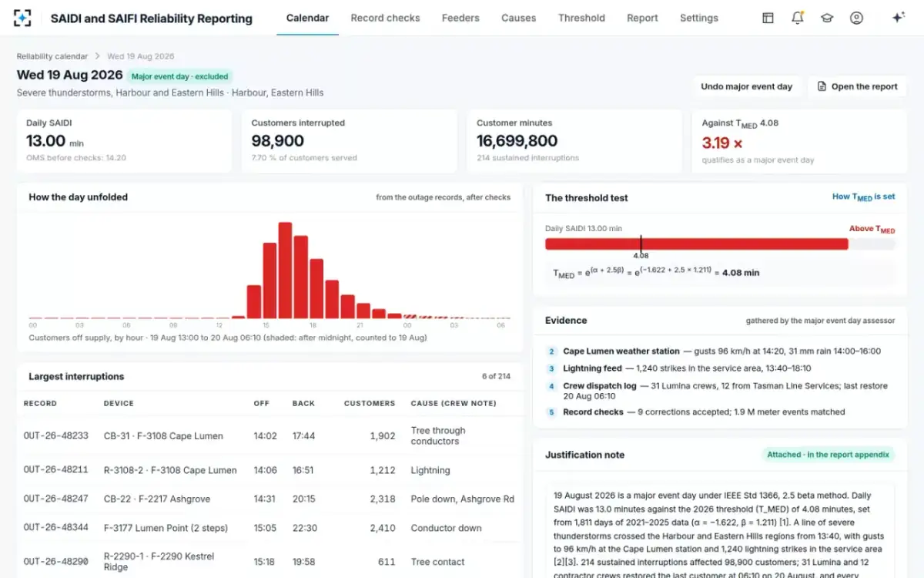The height and width of the screenshot is (578, 924).
Task: Click the Crew dispatch log evidence row
Action: coord(720,391)
